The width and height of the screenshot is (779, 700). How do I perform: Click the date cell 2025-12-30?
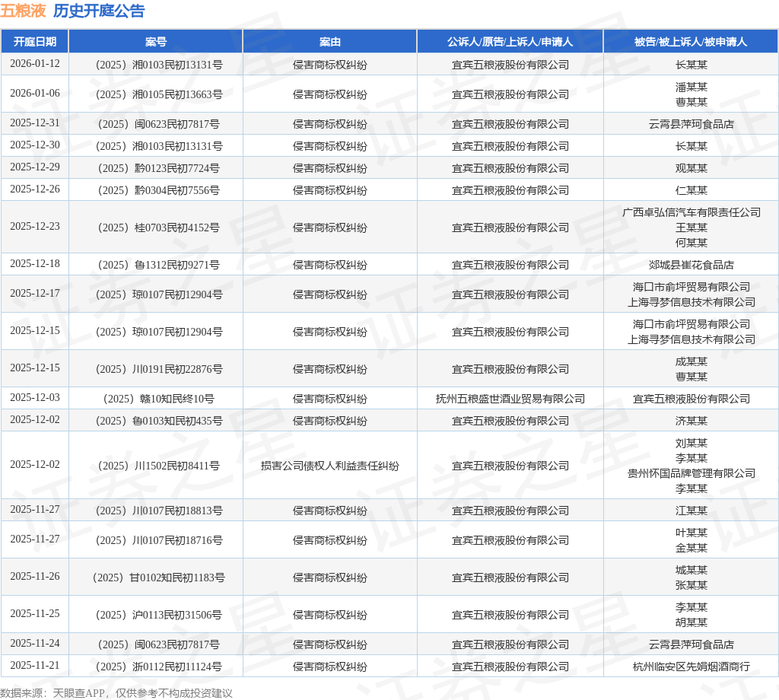tap(35, 145)
